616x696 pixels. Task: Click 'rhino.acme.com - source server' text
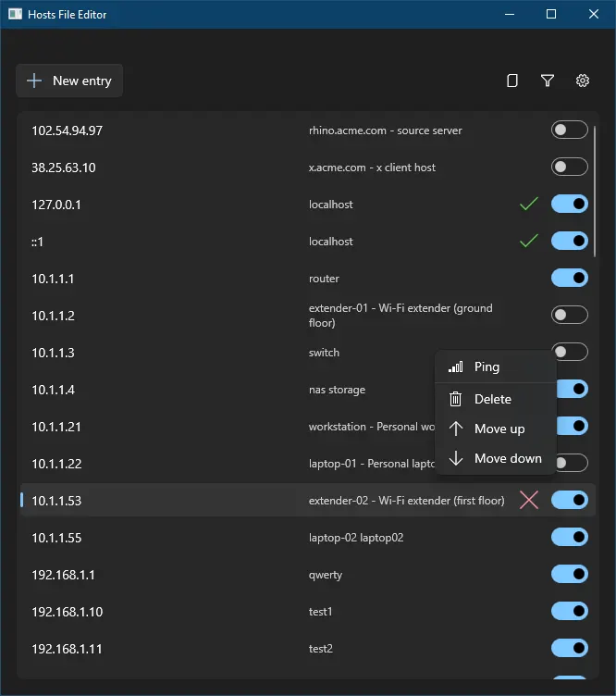click(x=386, y=130)
